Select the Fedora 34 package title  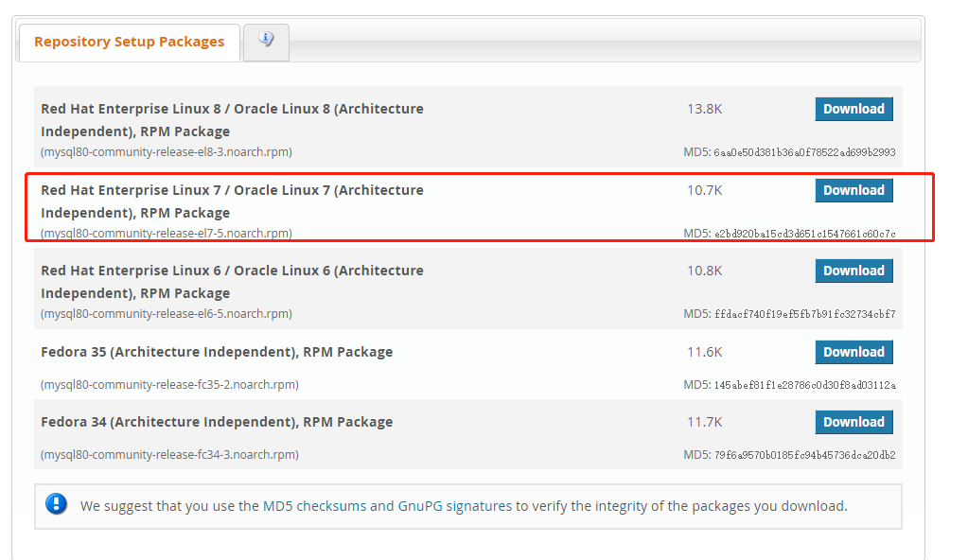tap(217, 422)
